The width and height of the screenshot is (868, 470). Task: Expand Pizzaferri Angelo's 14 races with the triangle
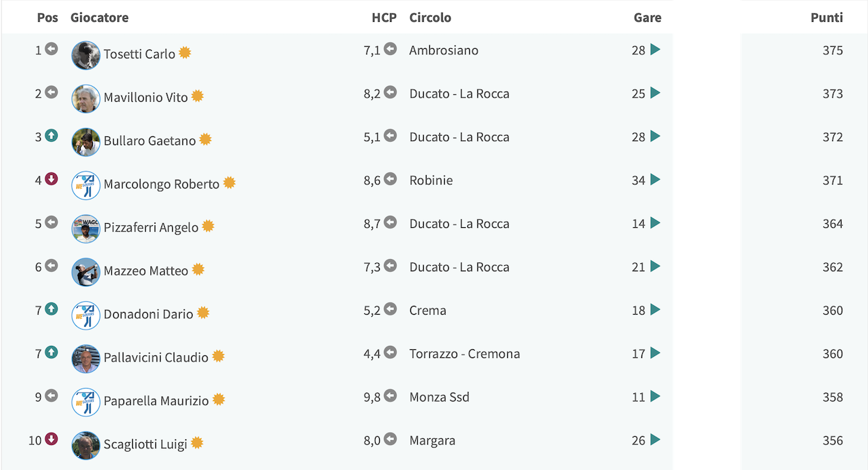click(655, 223)
